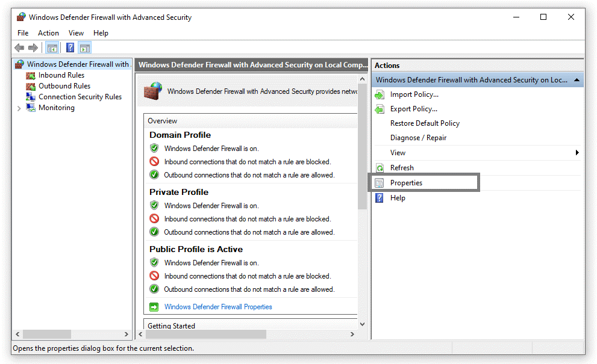Click the Refresh icon in Actions

click(380, 168)
